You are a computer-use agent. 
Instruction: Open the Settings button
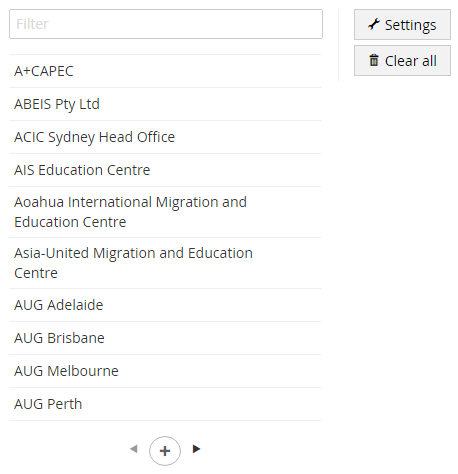402,25
